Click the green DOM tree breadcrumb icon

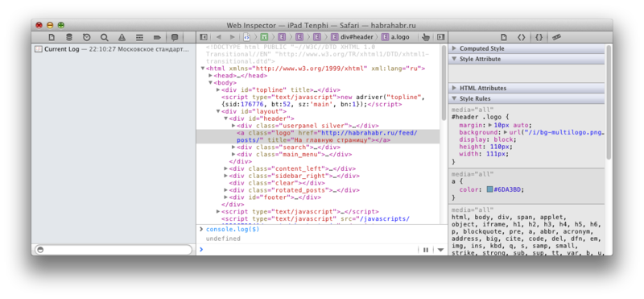pyautogui.click(x=265, y=37)
